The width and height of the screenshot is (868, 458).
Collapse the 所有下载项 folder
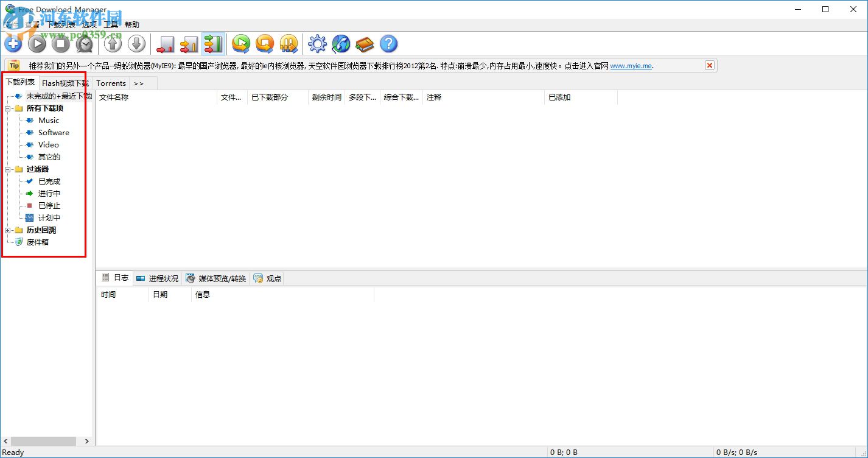9,108
